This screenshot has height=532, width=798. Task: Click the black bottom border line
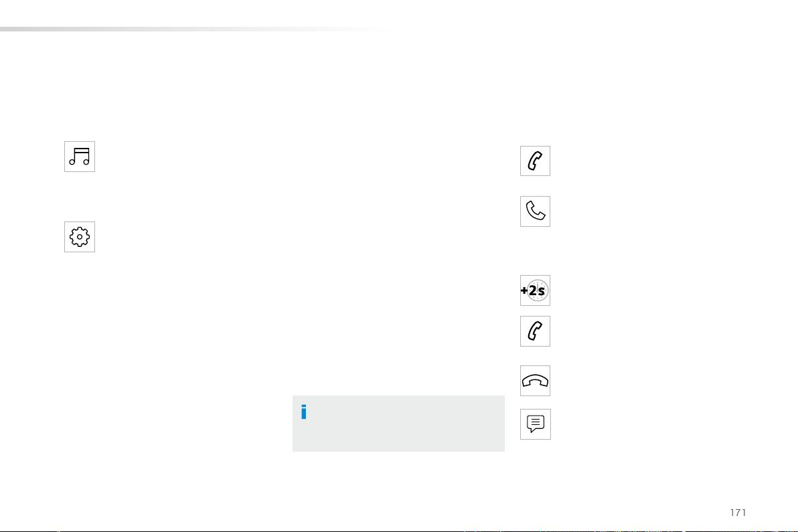pyautogui.click(x=399, y=531)
